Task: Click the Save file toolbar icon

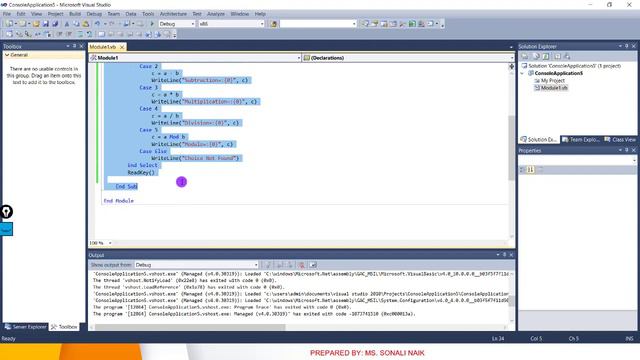Action: pyautogui.click(x=46, y=24)
